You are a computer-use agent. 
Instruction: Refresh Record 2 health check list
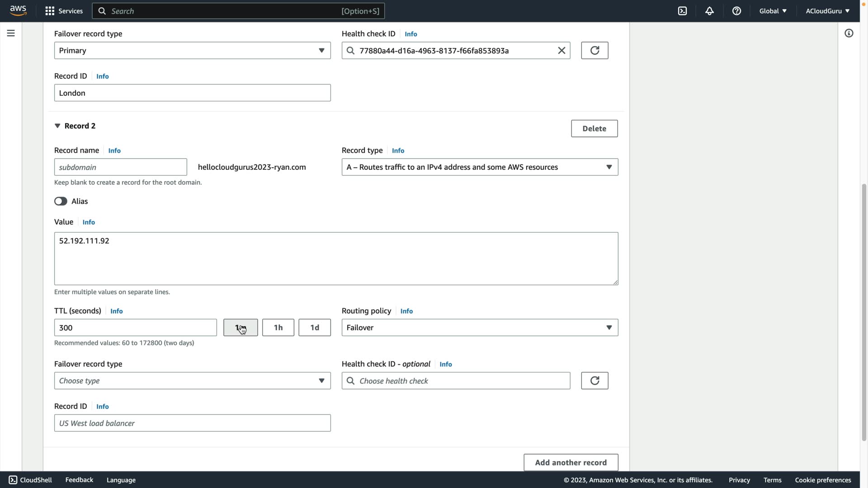click(594, 381)
